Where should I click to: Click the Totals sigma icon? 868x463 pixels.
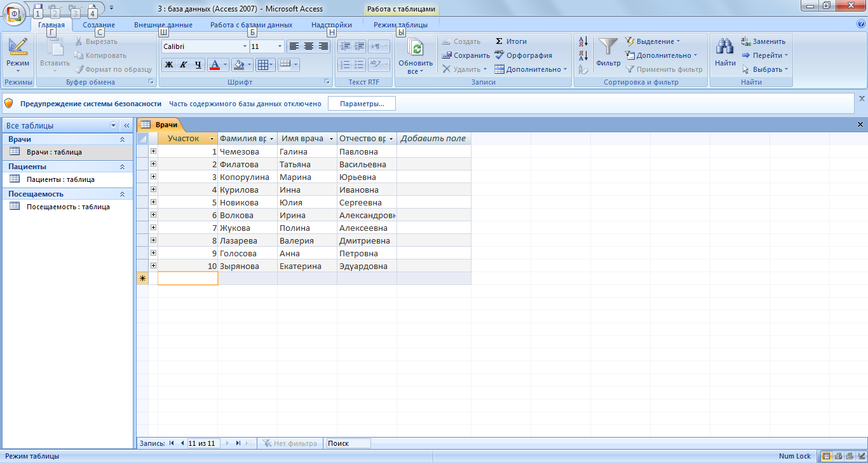click(499, 41)
